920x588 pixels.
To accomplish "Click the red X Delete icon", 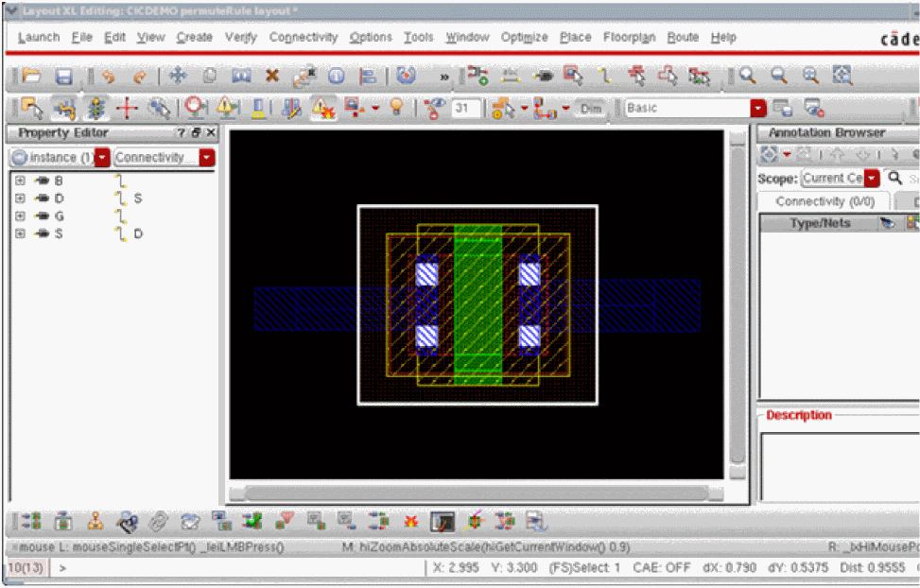I will [x=272, y=77].
